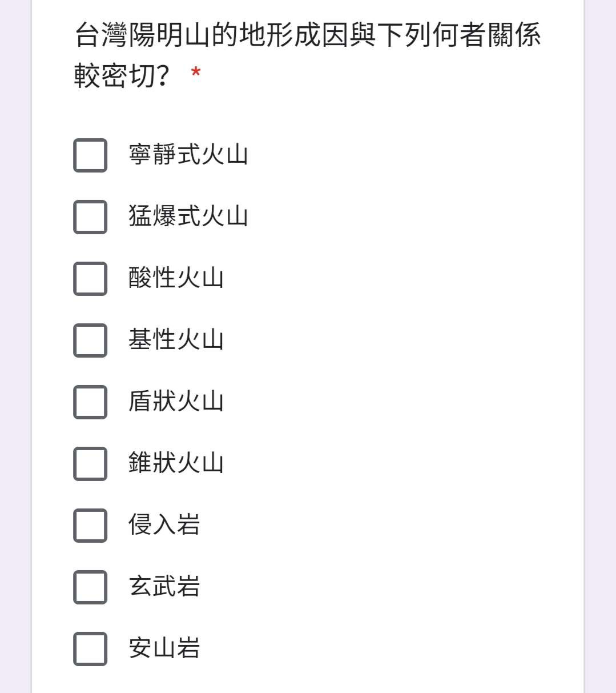Click the 安山岩 answer text
The image size is (616, 693).
pyautogui.click(x=164, y=648)
